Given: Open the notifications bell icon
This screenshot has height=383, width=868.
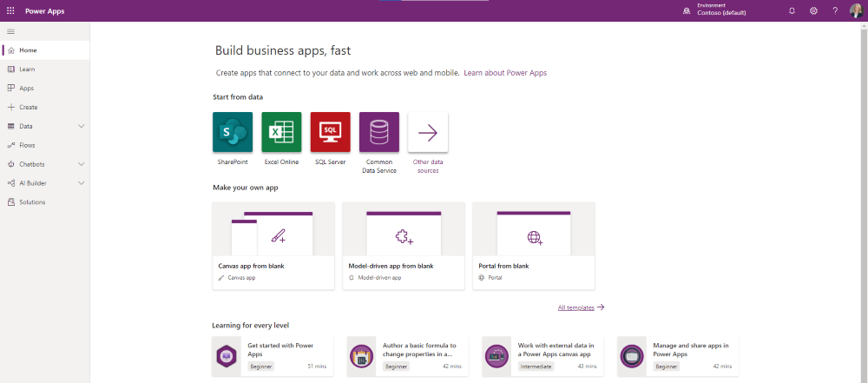Looking at the screenshot, I should [x=792, y=10].
